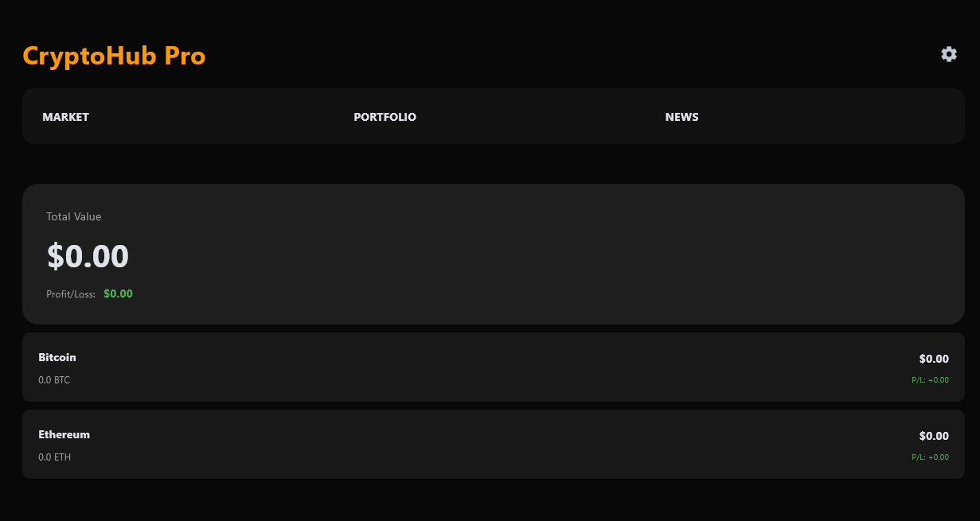The height and width of the screenshot is (521, 980).
Task: Click the middle of the Bitcoin row
Action: (494, 367)
